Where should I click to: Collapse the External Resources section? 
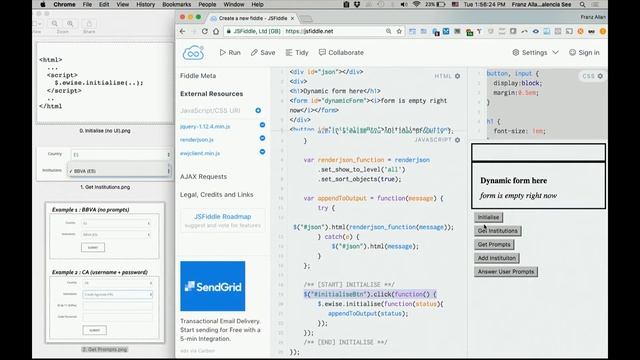click(x=211, y=93)
